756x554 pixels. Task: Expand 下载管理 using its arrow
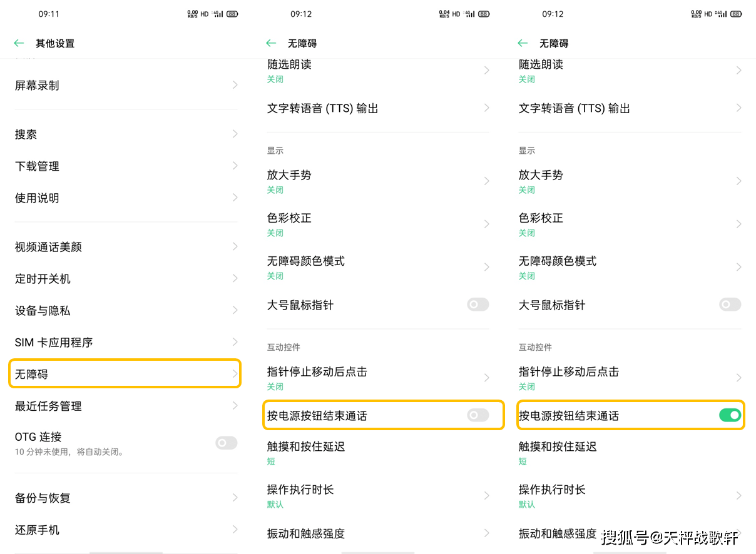tap(235, 166)
